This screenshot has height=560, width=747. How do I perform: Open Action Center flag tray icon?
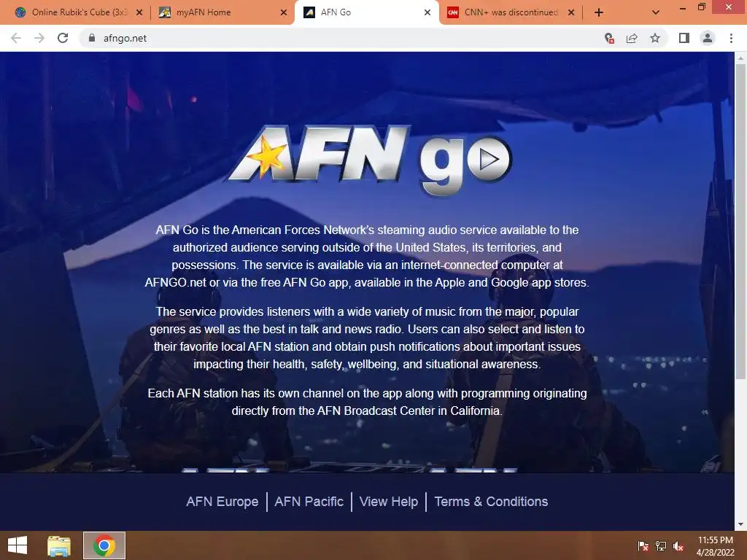click(643, 546)
